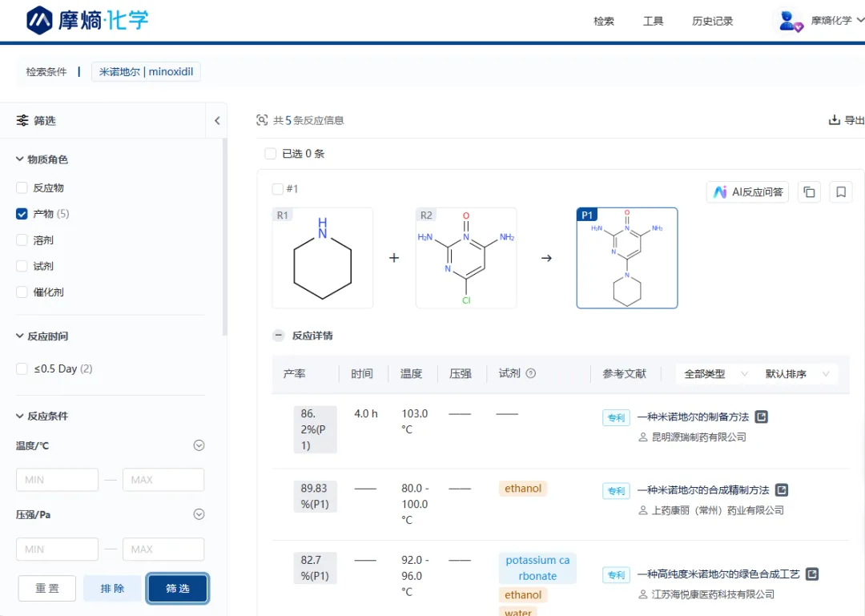The image size is (865, 616).
Task: Collapse the 反应详情 section
Action: [x=279, y=336]
